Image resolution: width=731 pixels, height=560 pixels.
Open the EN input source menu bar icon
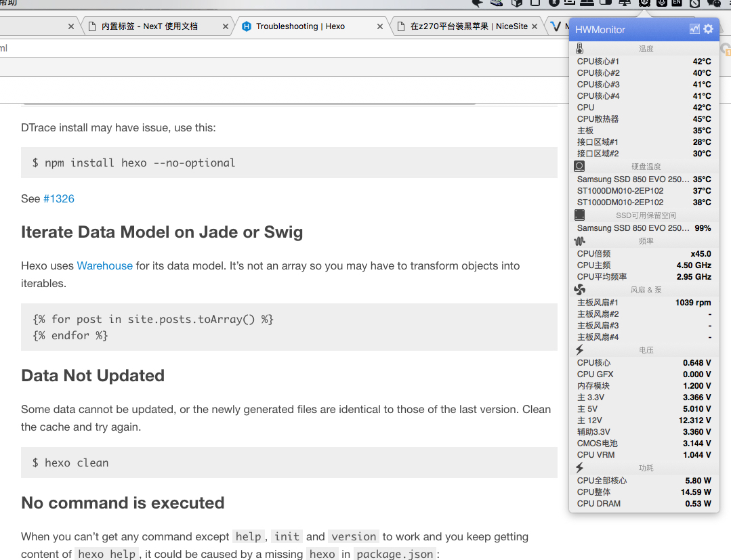coord(677,3)
